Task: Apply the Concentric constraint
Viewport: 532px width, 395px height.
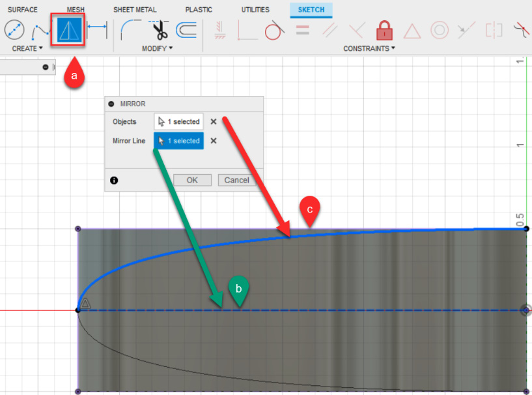Action: [x=438, y=29]
